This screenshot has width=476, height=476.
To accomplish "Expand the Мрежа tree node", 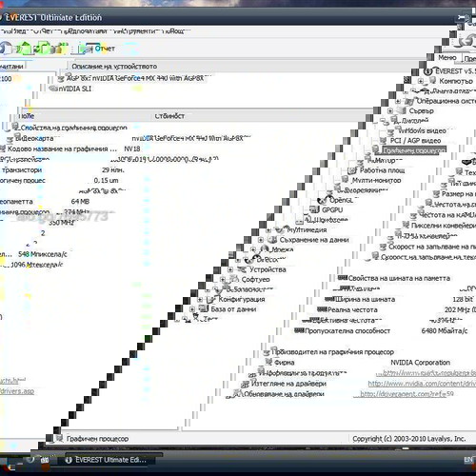I will pos(253,249).
